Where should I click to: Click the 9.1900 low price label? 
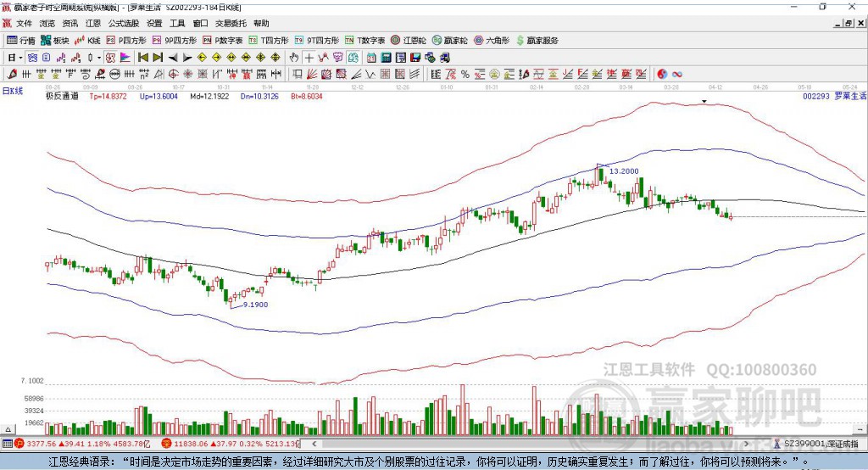coord(256,305)
